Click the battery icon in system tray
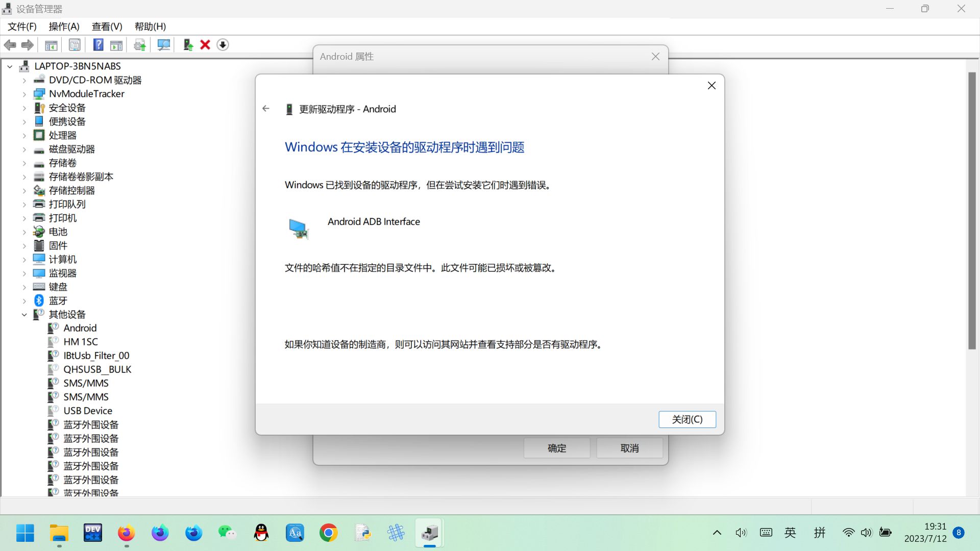 pos(886,533)
